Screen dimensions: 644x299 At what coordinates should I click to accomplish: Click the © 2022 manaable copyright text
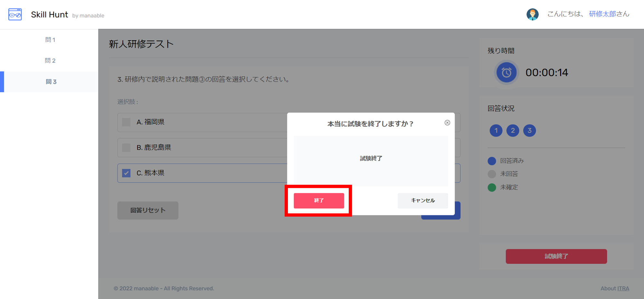[x=164, y=288]
